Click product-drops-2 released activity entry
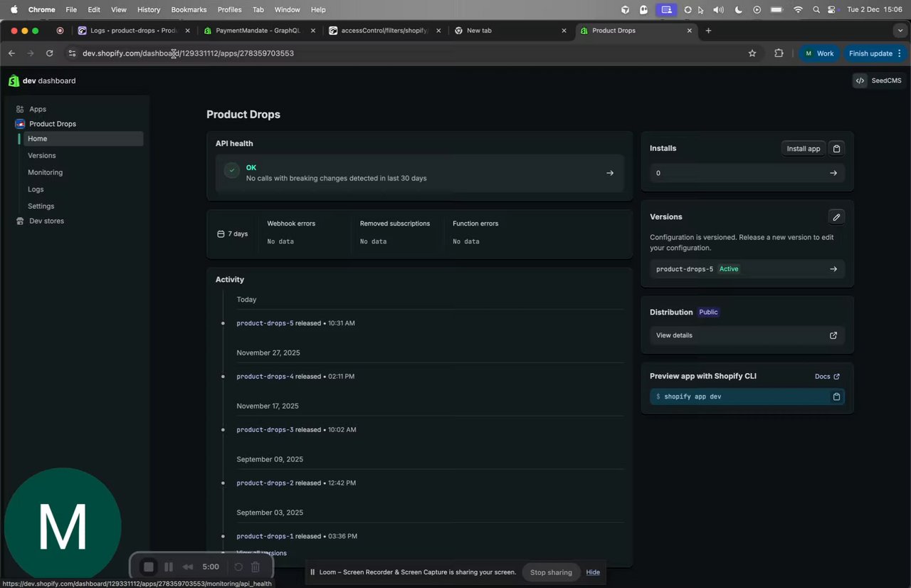Image resolution: width=911 pixels, height=588 pixels. click(x=296, y=483)
